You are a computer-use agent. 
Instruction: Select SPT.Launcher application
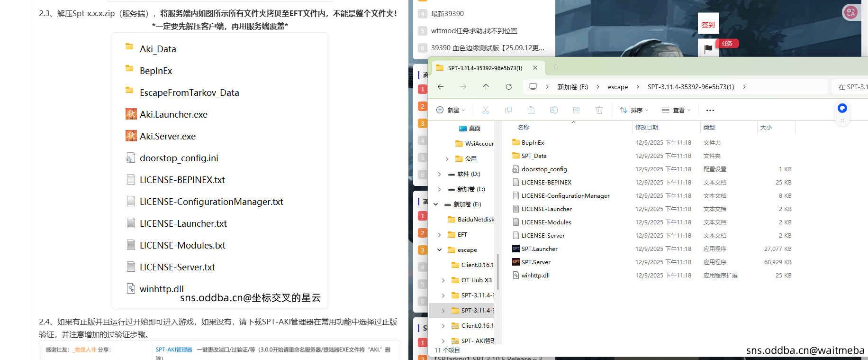[535, 249]
